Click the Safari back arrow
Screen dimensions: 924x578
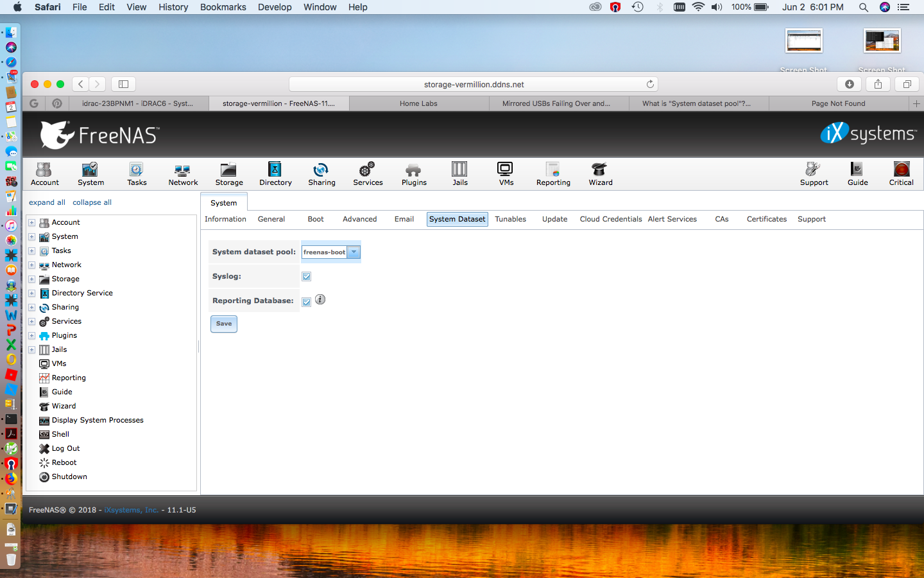click(80, 84)
